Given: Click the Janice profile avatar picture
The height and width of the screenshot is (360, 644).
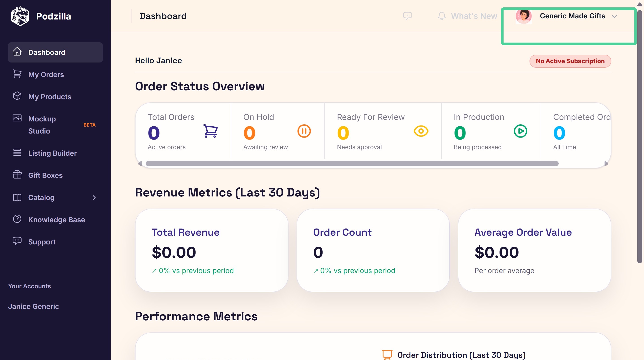Looking at the screenshot, I should point(523,16).
